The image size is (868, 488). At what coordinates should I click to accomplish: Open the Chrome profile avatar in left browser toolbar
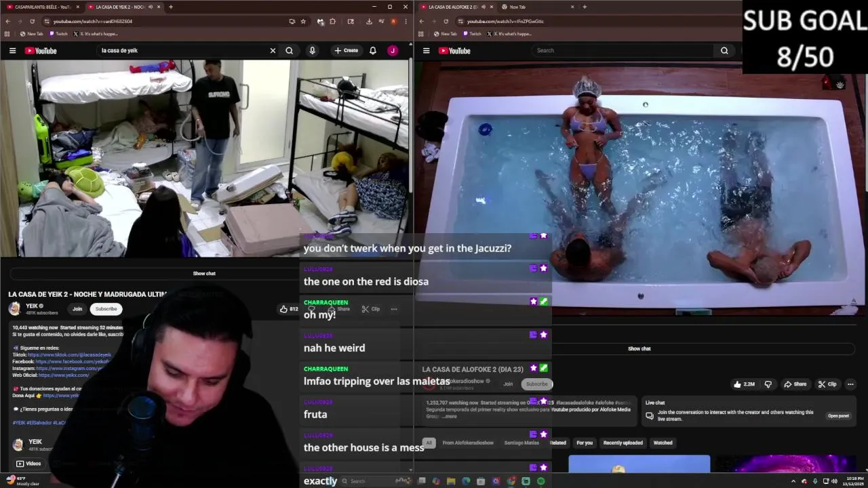click(x=393, y=21)
